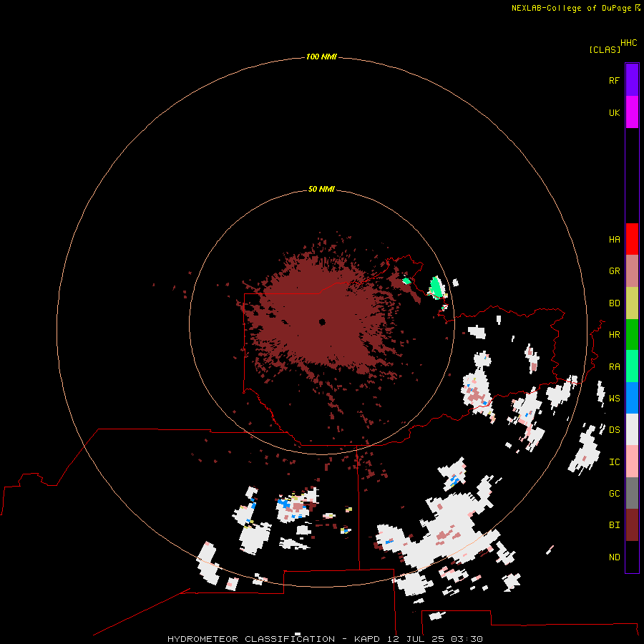Select the IC pink legend swatch
This screenshot has height=644, width=644.
point(632,462)
